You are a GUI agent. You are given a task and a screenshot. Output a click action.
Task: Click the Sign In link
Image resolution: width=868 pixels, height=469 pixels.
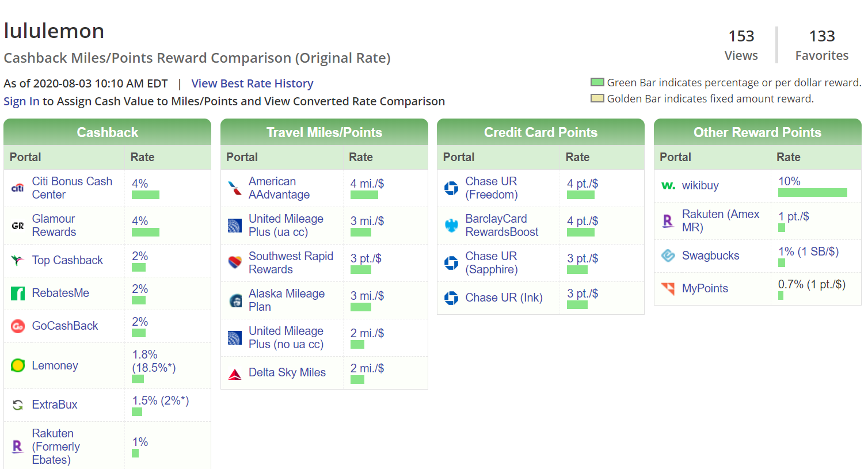point(21,101)
